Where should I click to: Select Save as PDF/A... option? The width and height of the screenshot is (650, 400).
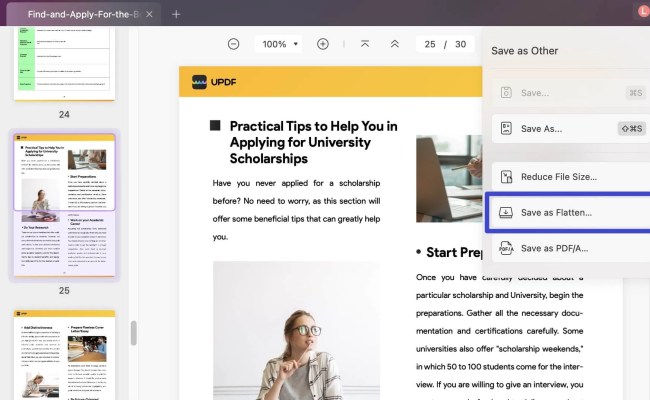point(571,248)
